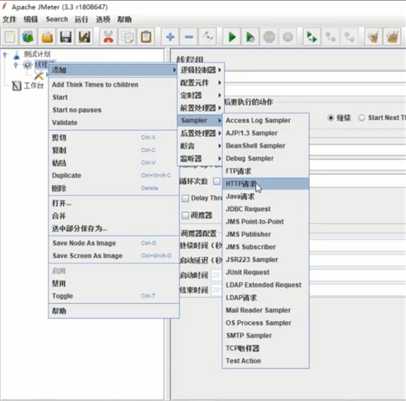Expand the 配置元件 submenu
The image size is (406, 401).
click(x=201, y=83)
